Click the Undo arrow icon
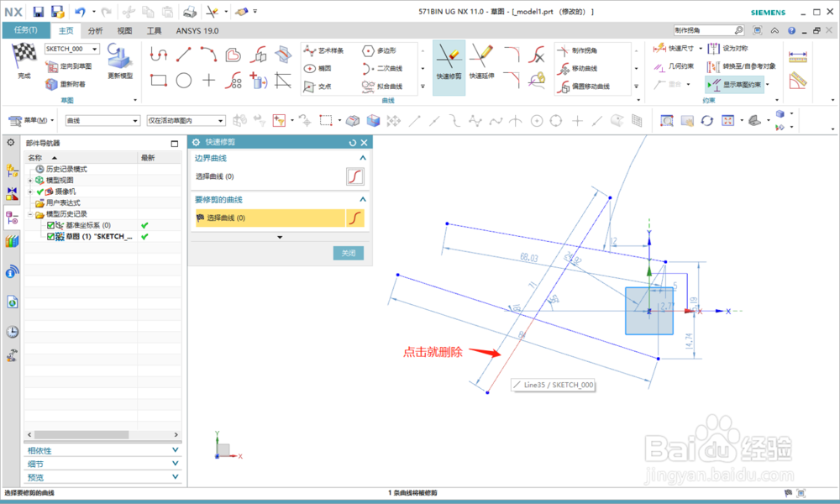Image resolution: width=840 pixels, height=504 pixels. click(x=80, y=11)
